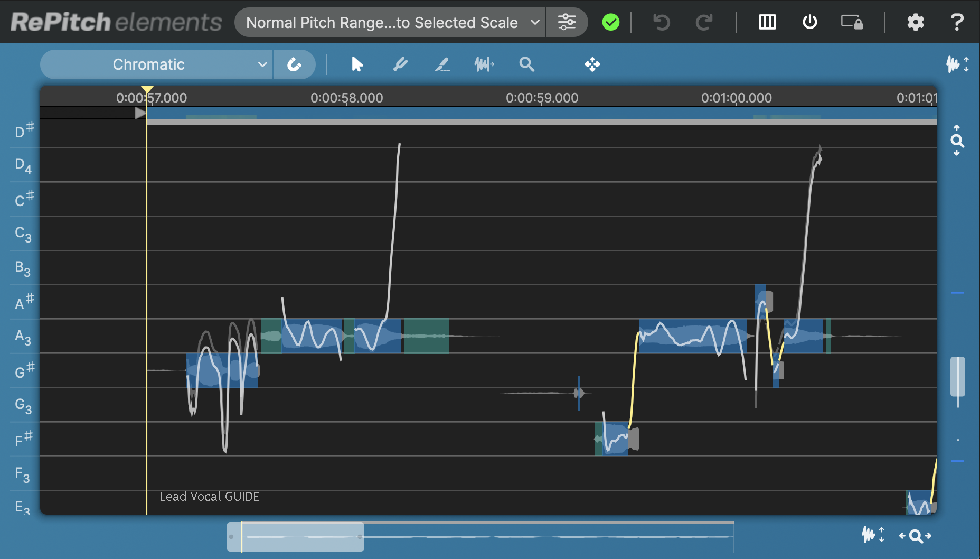The height and width of the screenshot is (559, 980).
Task: Select the four-arrow move tool
Action: [592, 64]
